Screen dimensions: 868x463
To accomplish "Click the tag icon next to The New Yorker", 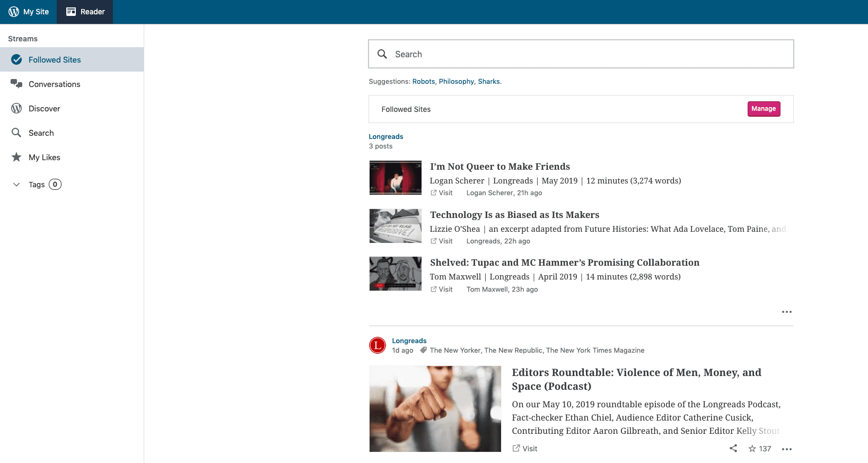I will coord(423,351).
